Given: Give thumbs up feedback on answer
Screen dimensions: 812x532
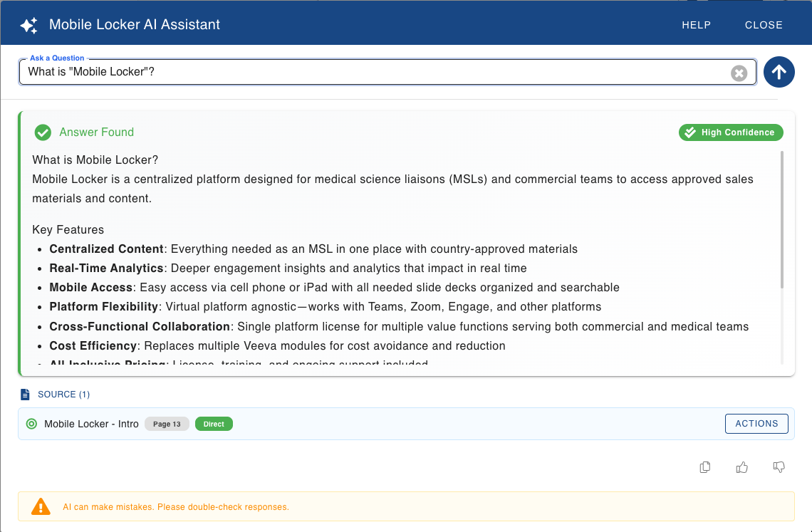Looking at the screenshot, I should [741, 467].
